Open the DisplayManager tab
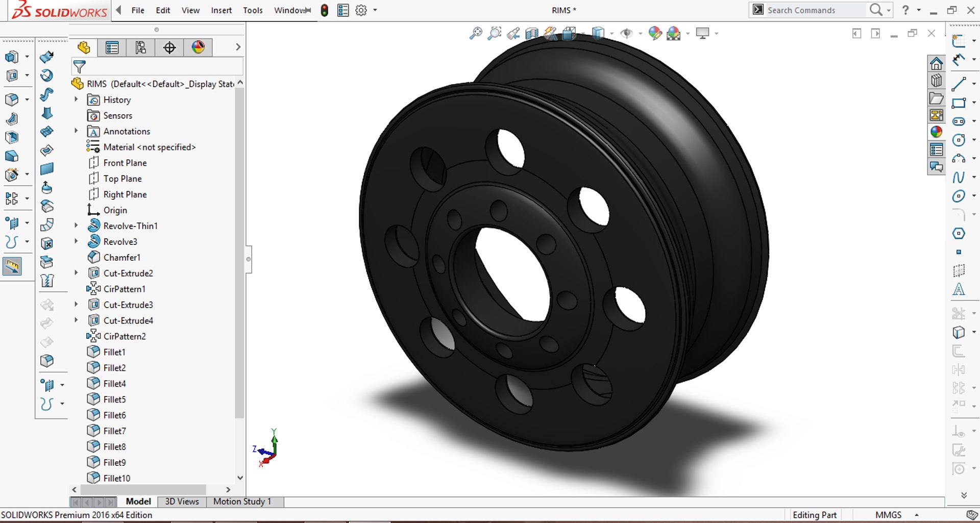The width and height of the screenshot is (980, 523). (198, 47)
